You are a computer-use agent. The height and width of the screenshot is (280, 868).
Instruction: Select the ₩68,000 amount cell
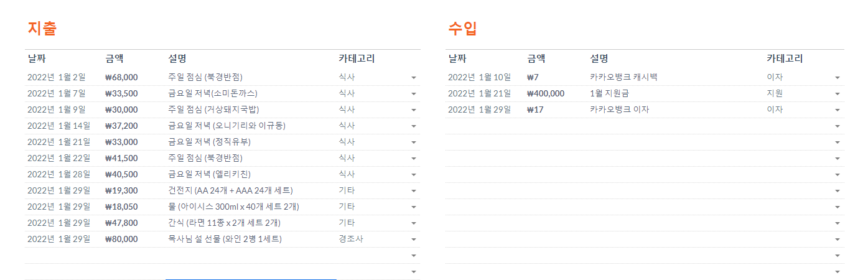click(x=122, y=77)
